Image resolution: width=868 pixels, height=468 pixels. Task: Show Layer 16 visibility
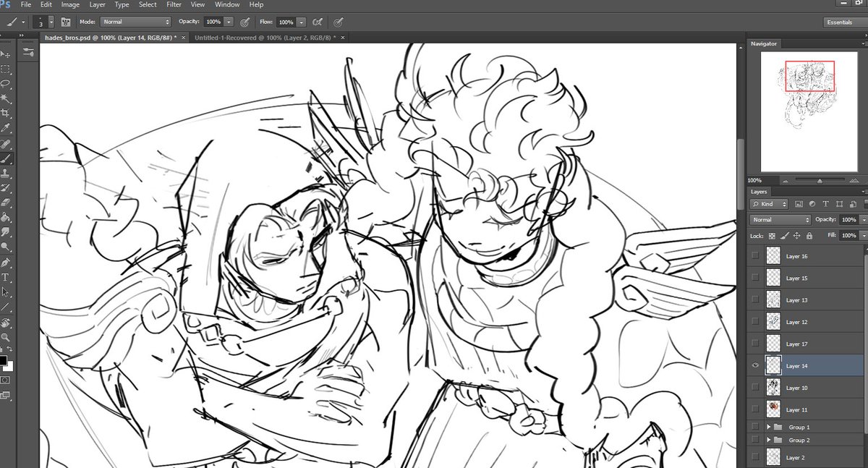756,256
